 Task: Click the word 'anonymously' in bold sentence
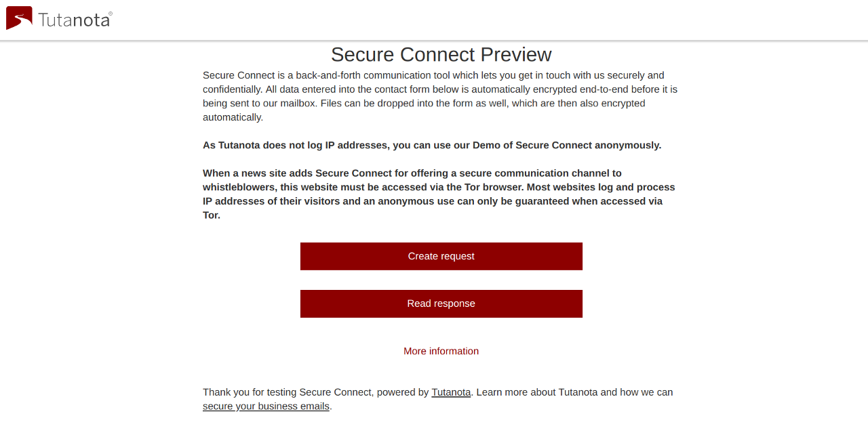[628, 145]
